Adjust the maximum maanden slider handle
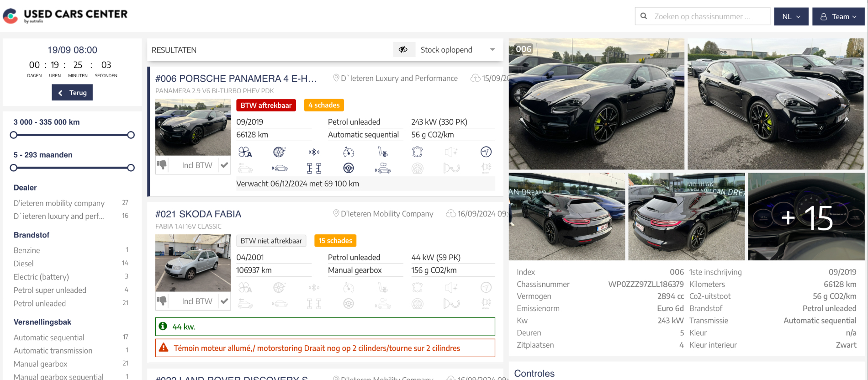Screen dimensions: 868x380 click(131, 168)
